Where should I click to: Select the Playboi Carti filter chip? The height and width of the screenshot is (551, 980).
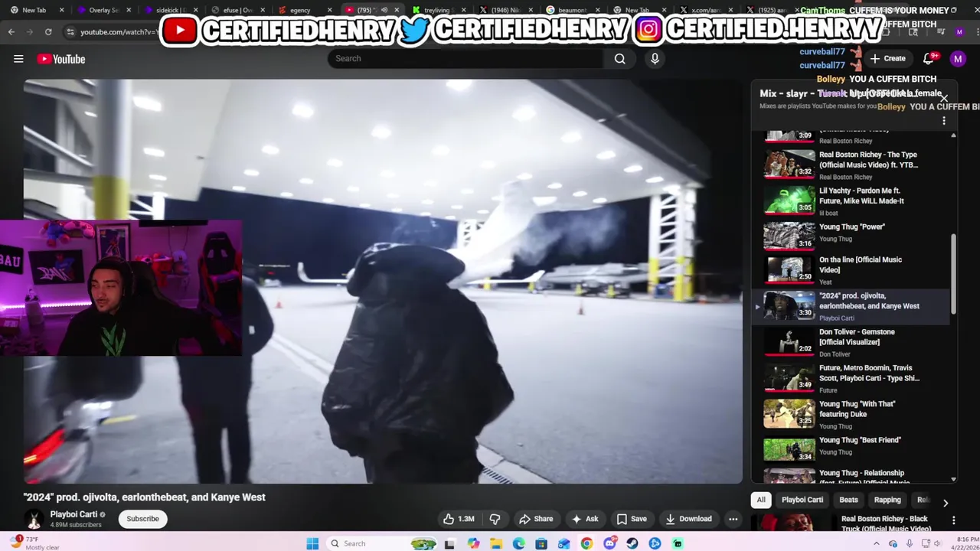click(x=802, y=500)
